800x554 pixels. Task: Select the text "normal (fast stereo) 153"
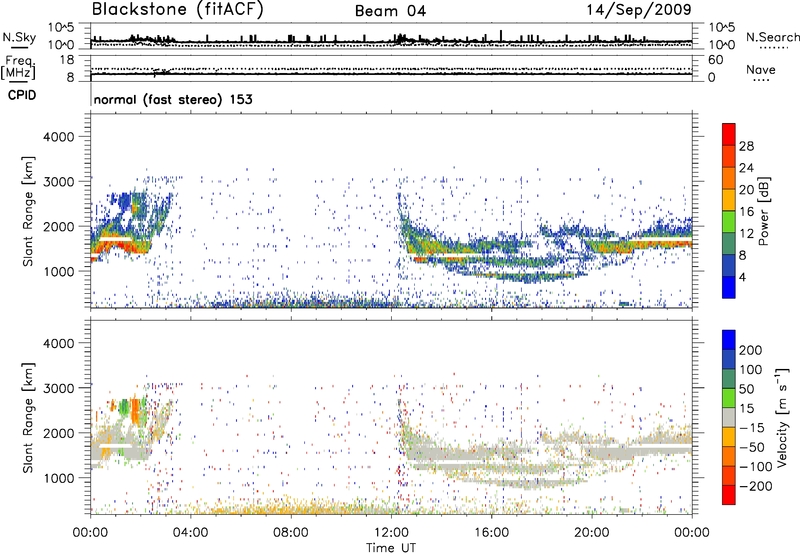pyautogui.click(x=173, y=100)
